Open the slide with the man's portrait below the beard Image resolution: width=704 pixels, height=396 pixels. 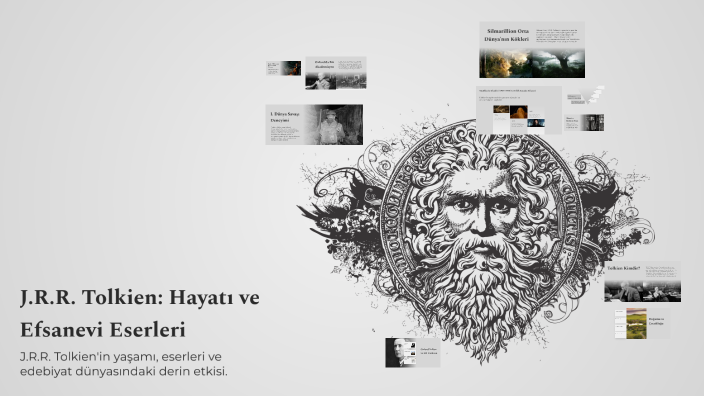tap(413, 352)
